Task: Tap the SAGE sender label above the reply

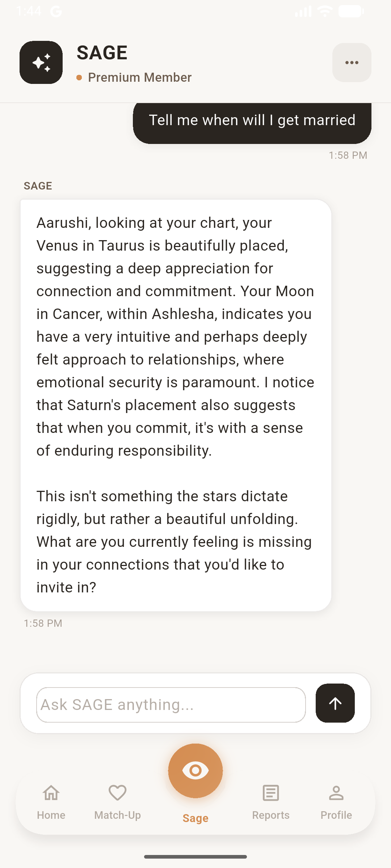Action: point(38,186)
